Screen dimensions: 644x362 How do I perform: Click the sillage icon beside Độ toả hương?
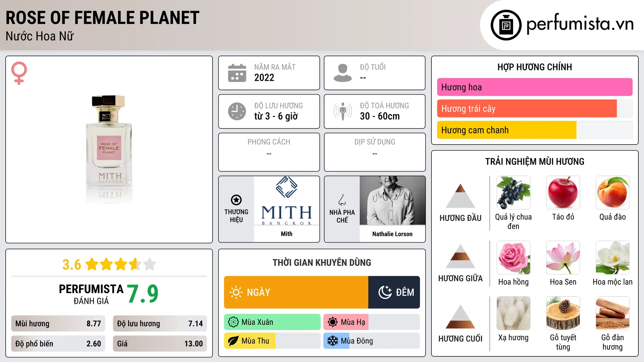[343, 111]
